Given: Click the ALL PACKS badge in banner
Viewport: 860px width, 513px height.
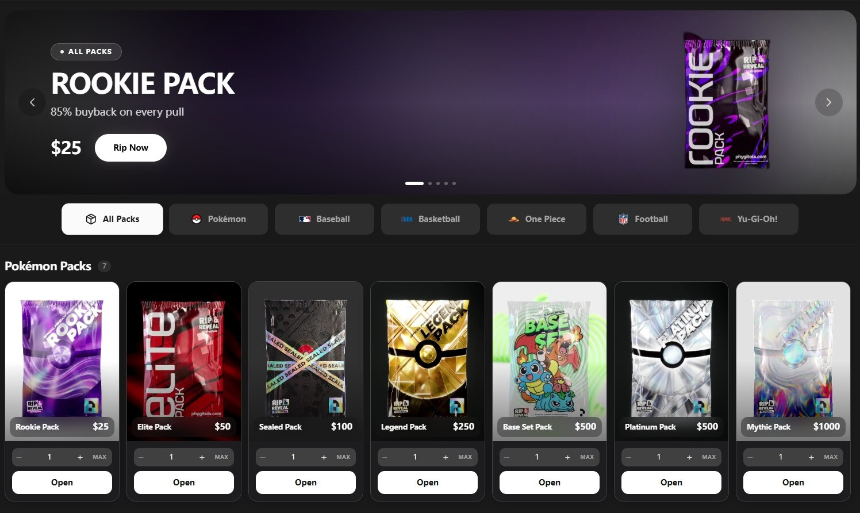Looking at the screenshot, I should click(x=86, y=52).
